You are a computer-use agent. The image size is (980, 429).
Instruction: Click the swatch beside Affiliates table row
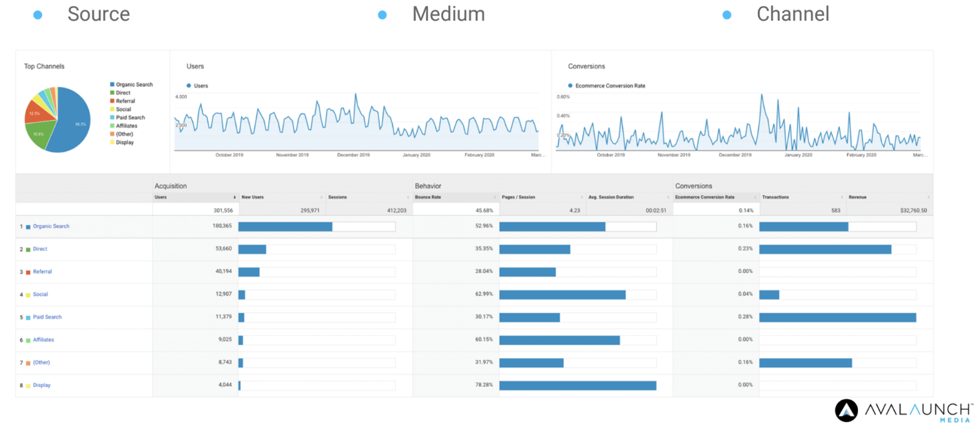28,341
